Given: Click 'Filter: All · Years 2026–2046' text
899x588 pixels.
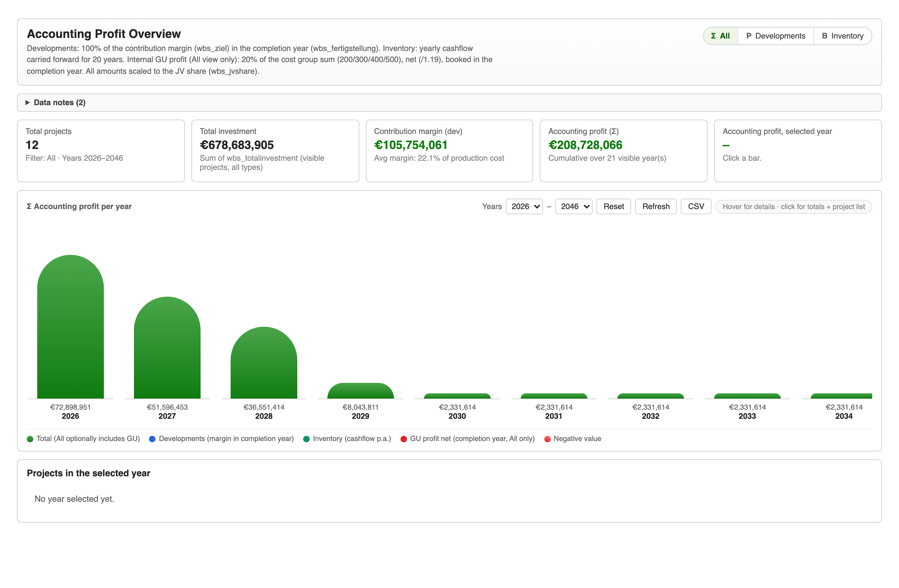Looking at the screenshot, I should pyautogui.click(x=74, y=158).
